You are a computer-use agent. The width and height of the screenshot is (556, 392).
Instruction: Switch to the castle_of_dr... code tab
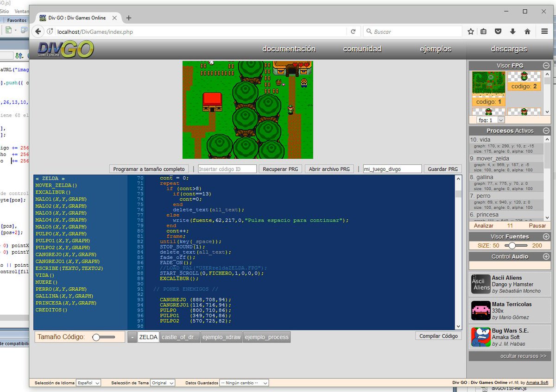(x=180, y=337)
